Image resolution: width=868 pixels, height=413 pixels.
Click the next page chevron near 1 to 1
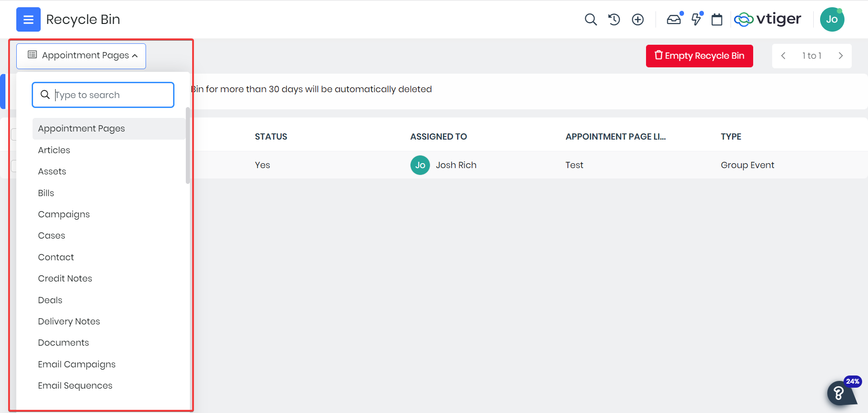pyautogui.click(x=841, y=56)
